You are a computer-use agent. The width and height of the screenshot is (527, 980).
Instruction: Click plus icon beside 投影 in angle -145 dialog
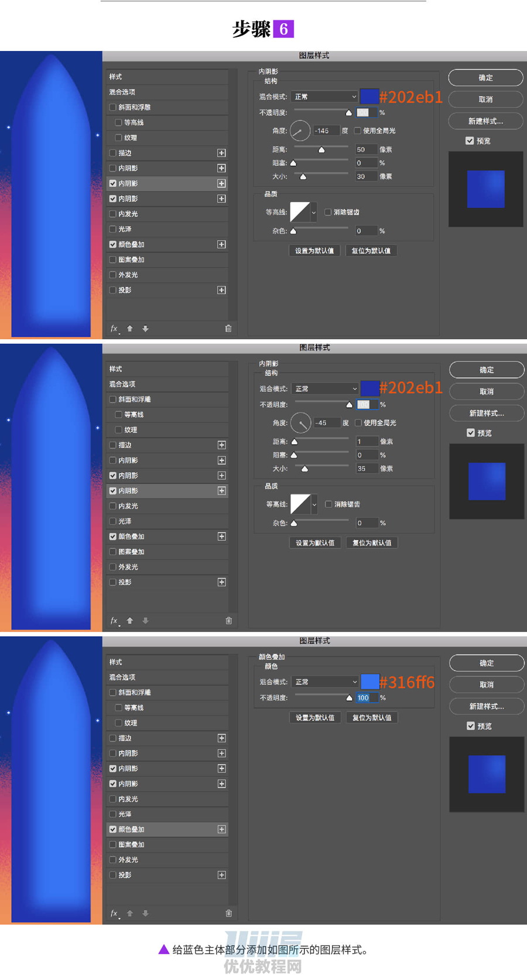pyautogui.click(x=221, y=290)
